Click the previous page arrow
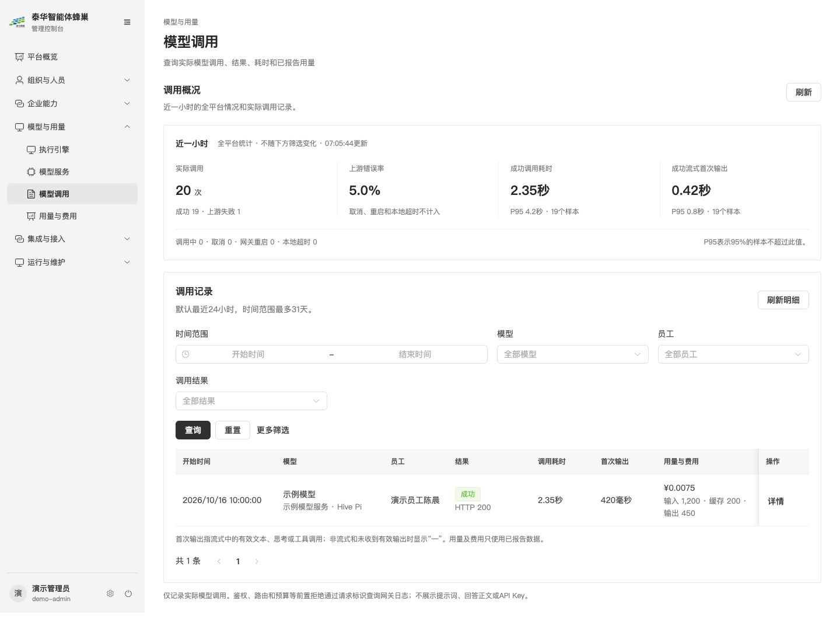Screen dimensions: 840x625 coord(219,561)
